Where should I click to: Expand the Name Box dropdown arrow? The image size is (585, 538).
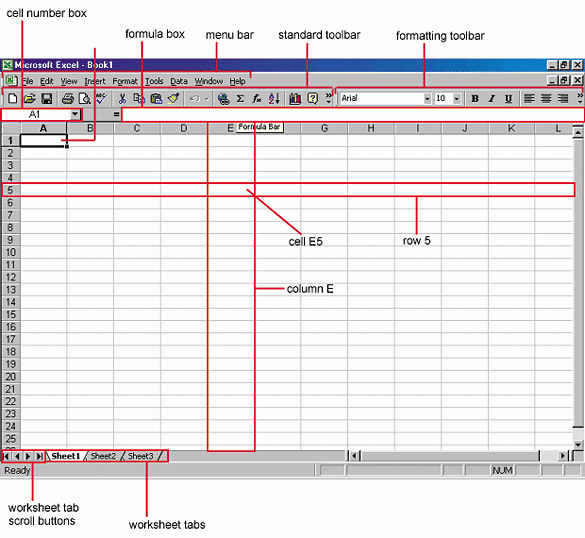coord(75,114)
